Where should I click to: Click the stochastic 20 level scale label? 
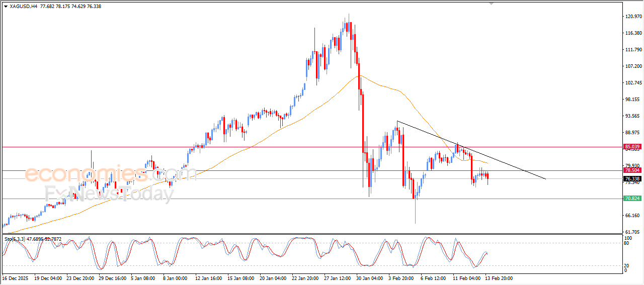pos(627,265)
